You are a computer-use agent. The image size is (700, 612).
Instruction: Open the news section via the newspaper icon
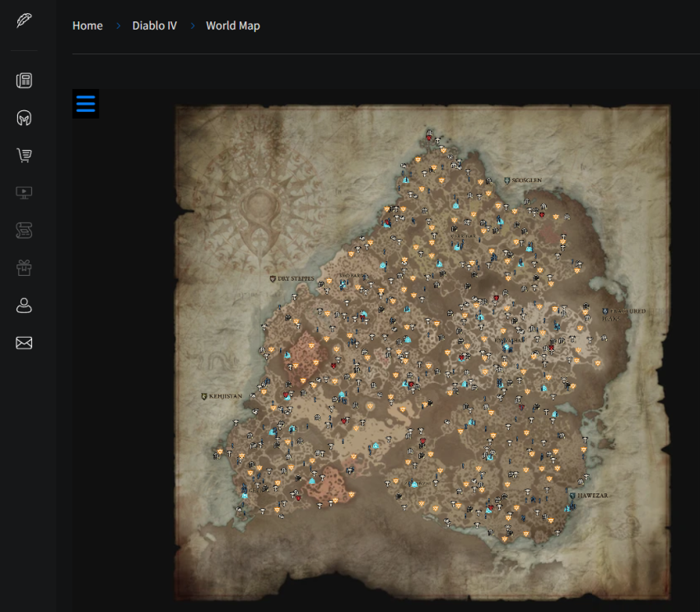(x=24, y=80)
